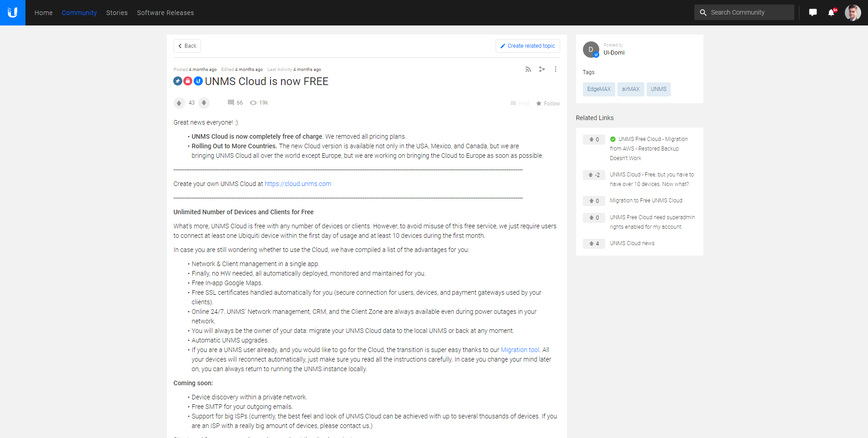Viewport: 868px width, 438px height.
Task: Open the chat messages icon
Action: click(x=813, y=13)
